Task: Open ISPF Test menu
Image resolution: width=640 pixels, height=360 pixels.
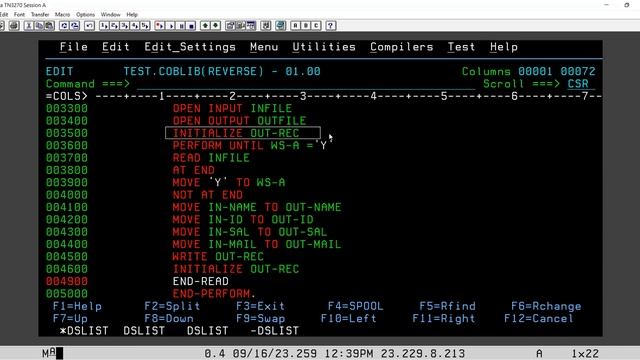Action: (x=462, y=47)
